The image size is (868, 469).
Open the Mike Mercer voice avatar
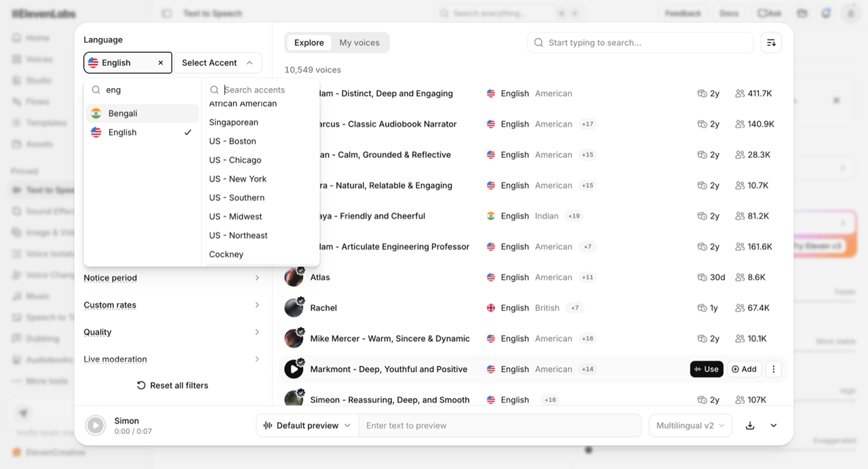pos(294,338)
